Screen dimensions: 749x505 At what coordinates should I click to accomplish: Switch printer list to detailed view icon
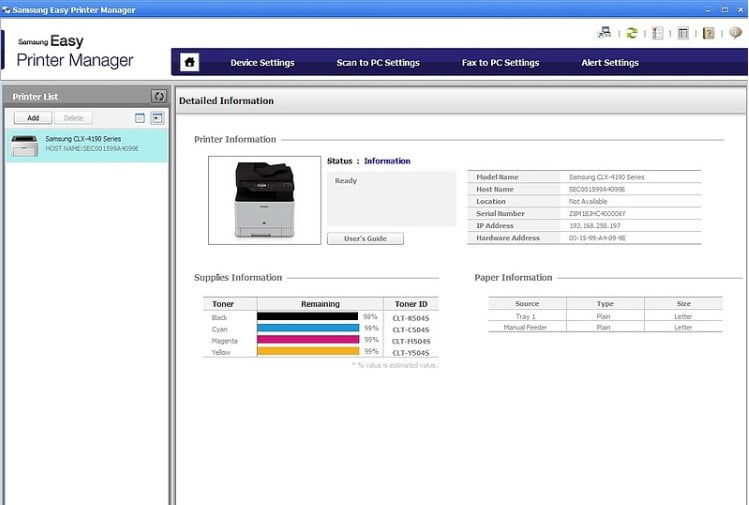[x=157, y=118]
